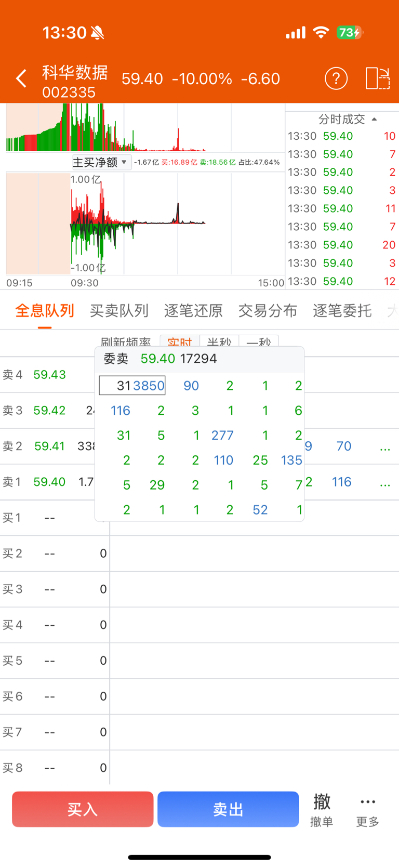The height and width of the screenshot is (868, 399).
Task: Open help question mark icon
Action: (336, 78)
